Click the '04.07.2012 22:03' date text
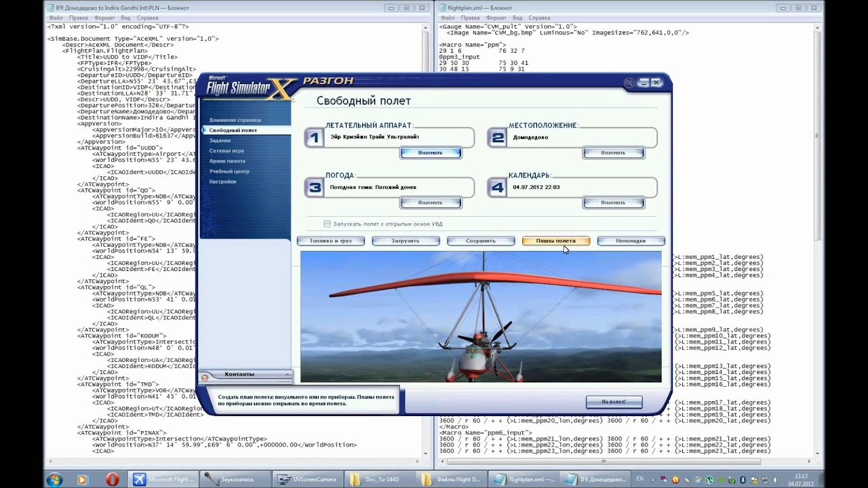Screen dimensions: 868x488 pos(536,186)
